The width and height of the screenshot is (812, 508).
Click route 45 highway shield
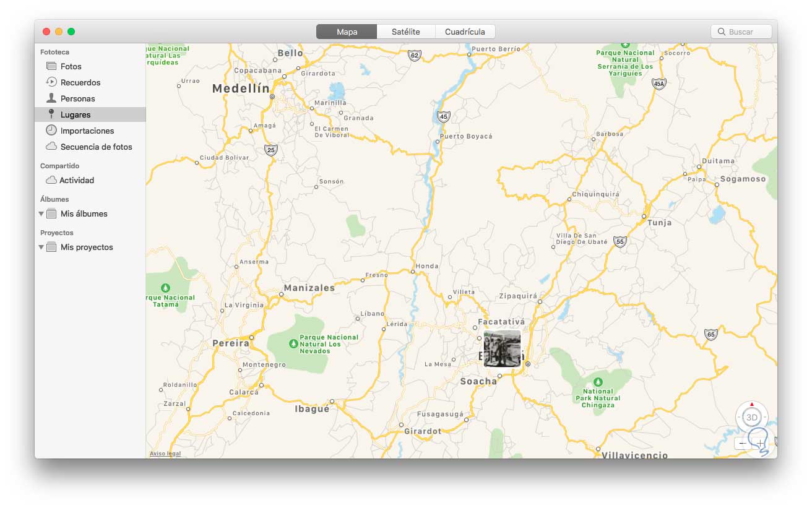(443, 116)
